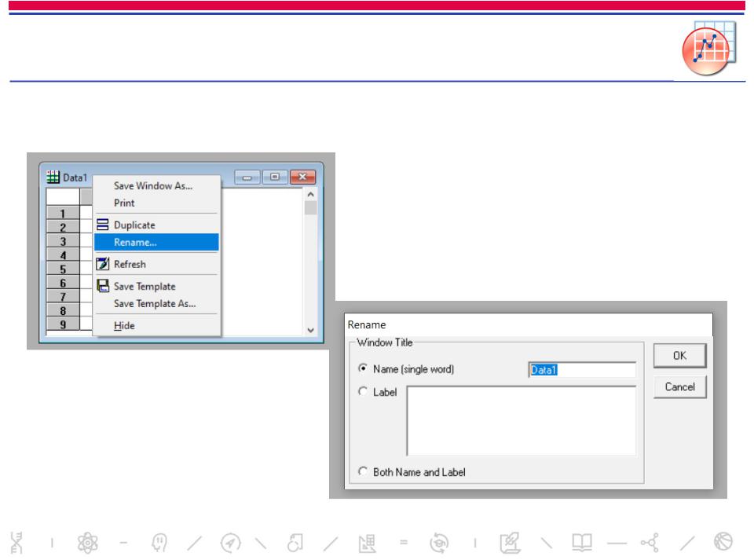Confirm rename with the OK button
Screen dimensions: 754x560
pyautogui.click(x=679, y=356)
